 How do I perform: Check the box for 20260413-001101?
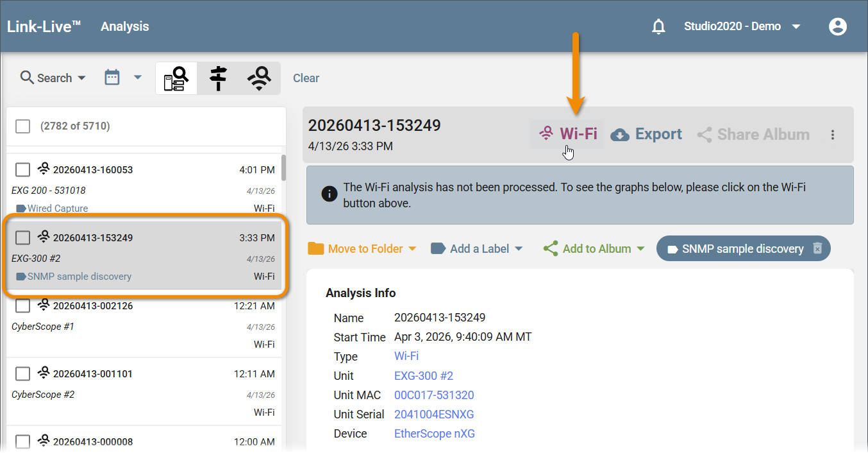pos(23,374)
